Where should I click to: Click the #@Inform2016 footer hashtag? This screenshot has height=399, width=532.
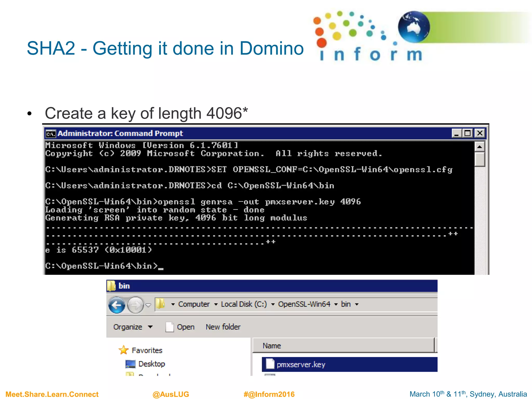point(269,394)
